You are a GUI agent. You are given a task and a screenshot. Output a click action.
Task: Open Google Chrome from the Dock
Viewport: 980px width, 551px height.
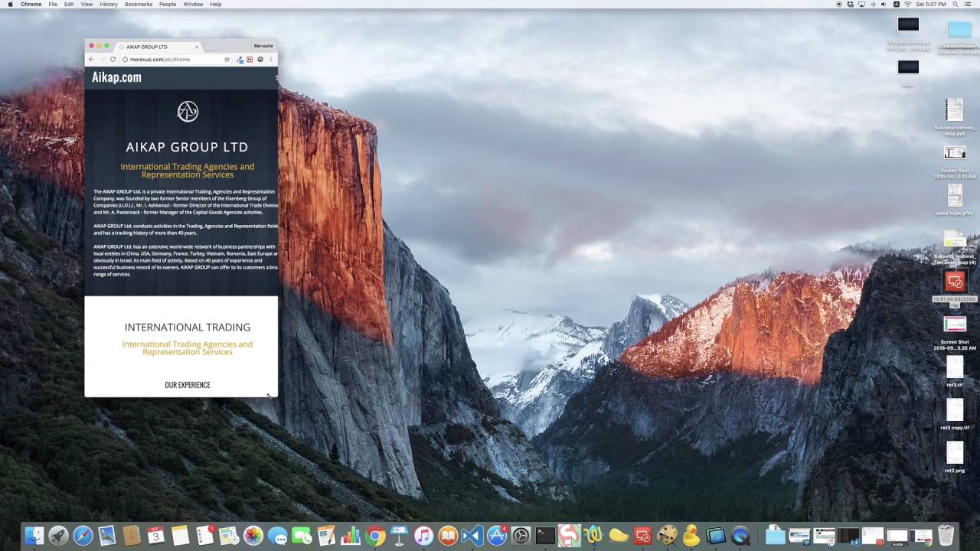[375, 536]
